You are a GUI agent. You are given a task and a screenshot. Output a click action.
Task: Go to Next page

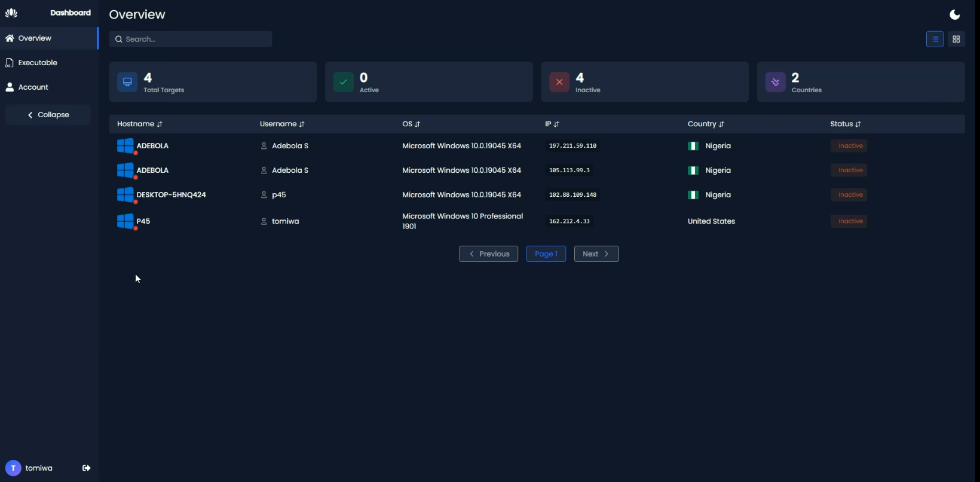pyautogui.click(x=596, y=254)
